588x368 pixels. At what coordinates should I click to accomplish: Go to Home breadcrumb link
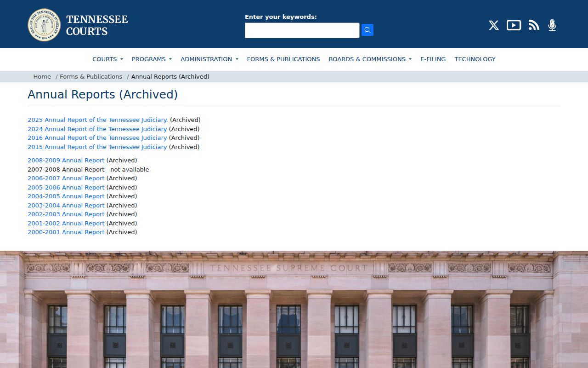[x=42, y=76]
